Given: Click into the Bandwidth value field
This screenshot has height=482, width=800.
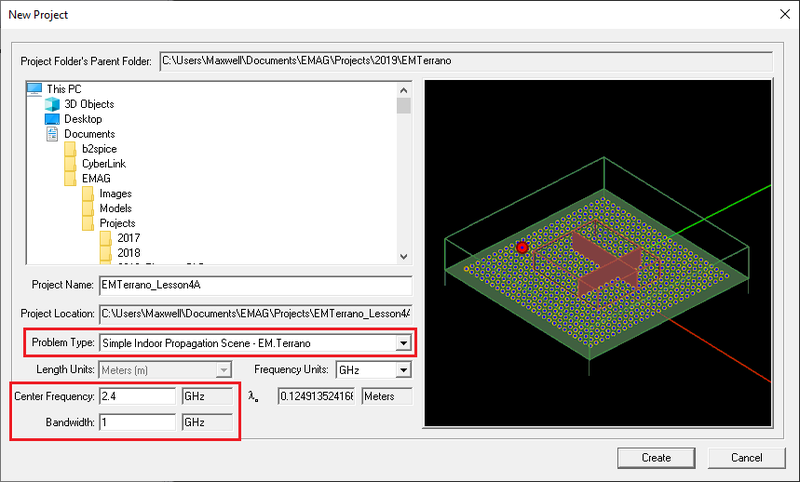Looking at the screenshot, I should 137,422.
